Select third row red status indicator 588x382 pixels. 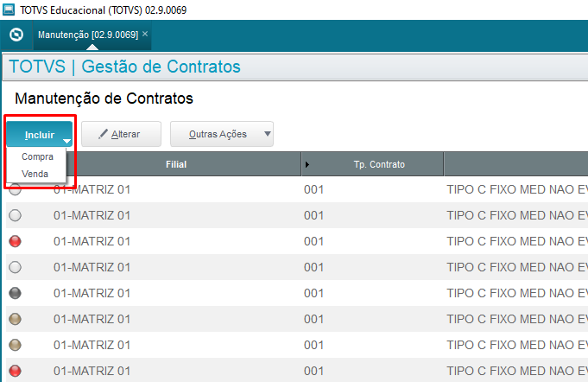pos(15,241)
